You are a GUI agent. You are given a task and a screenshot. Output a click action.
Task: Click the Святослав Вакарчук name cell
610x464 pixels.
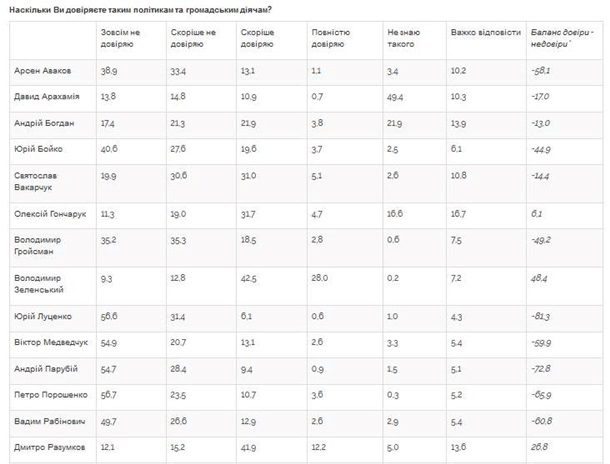click(35, 181)
